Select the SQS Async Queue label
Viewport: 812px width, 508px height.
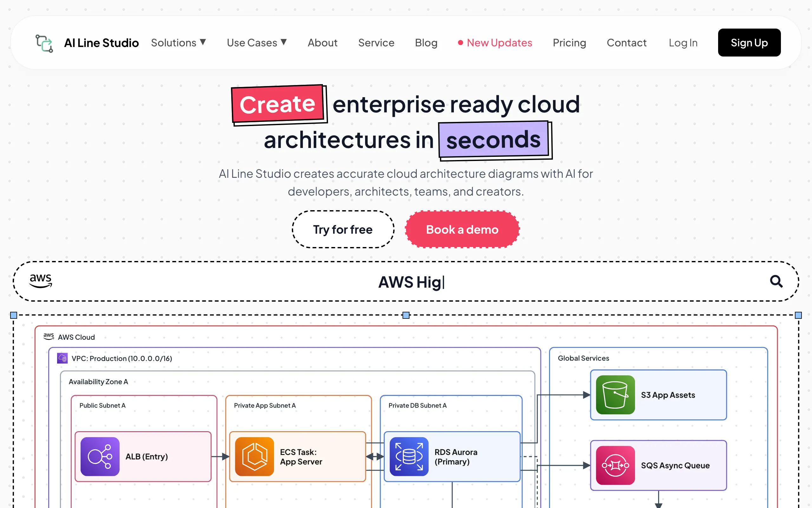(675, 465)
